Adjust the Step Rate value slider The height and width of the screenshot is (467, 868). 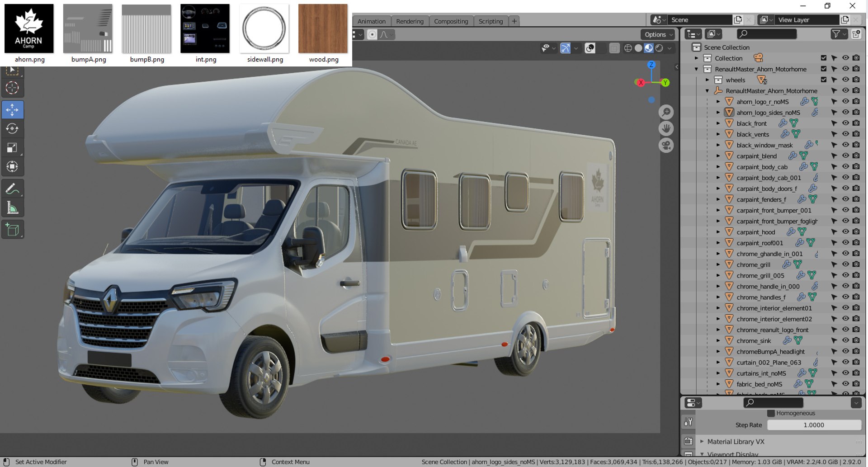coord(814,425)
